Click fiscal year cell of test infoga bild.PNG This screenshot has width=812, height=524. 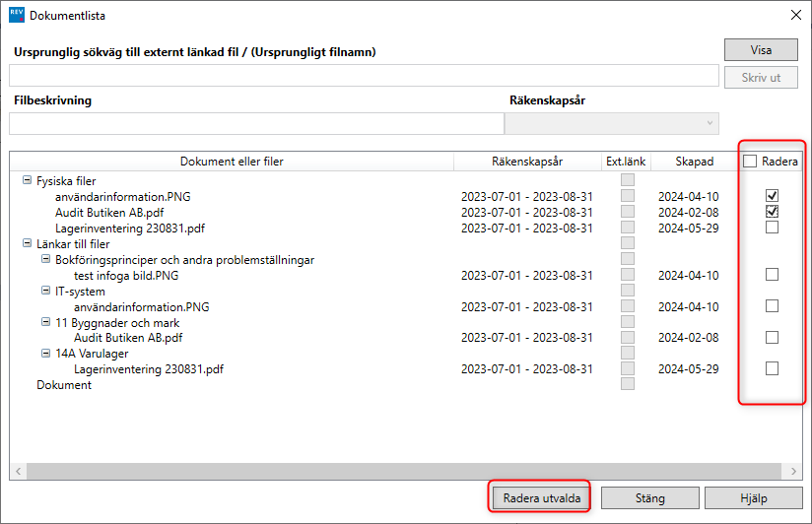tap(526, 276)
